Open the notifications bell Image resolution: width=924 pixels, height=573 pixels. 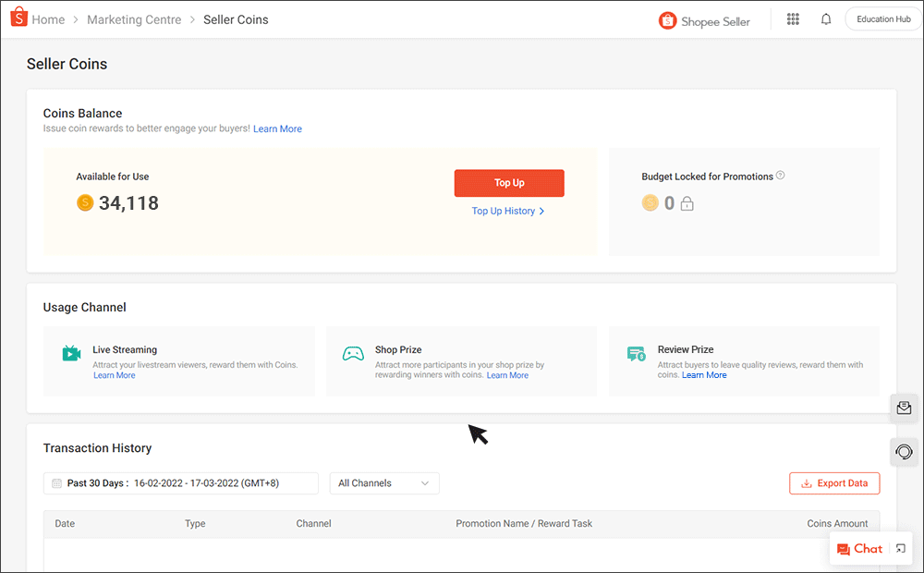coord(826,19)
